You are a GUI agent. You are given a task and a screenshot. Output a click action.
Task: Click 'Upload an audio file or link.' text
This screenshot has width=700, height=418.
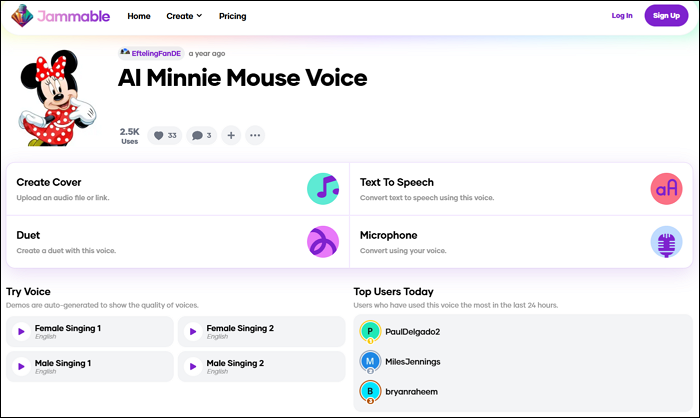63,198
